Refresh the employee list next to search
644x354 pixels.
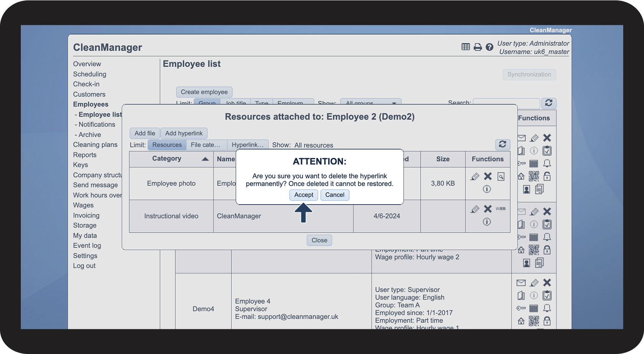coord(549,103)
